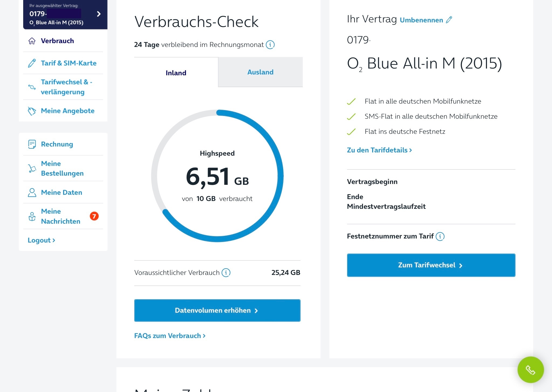
Task: Switch to the Inland tab
Action: point(176,73)
